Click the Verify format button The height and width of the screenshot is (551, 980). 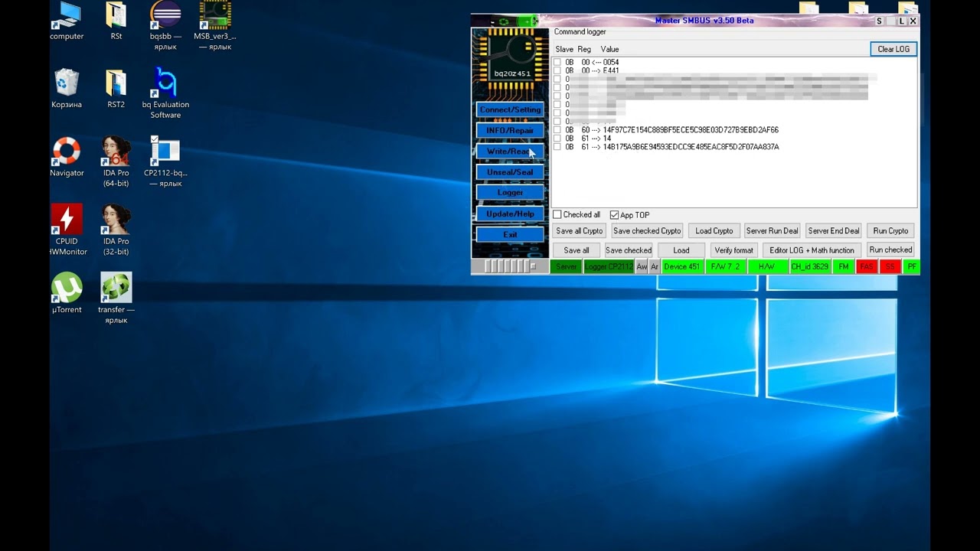pyautogui.click(x=733, y=250)
